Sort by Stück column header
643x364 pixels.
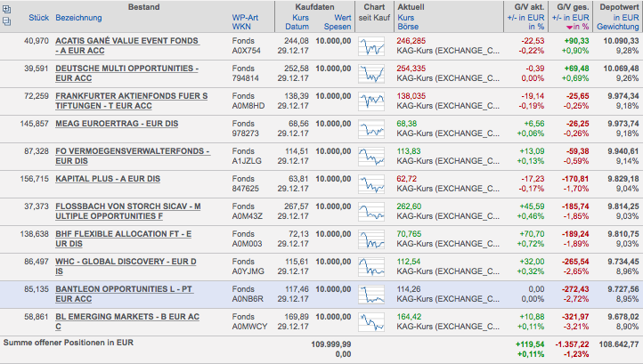pos(38,18)
